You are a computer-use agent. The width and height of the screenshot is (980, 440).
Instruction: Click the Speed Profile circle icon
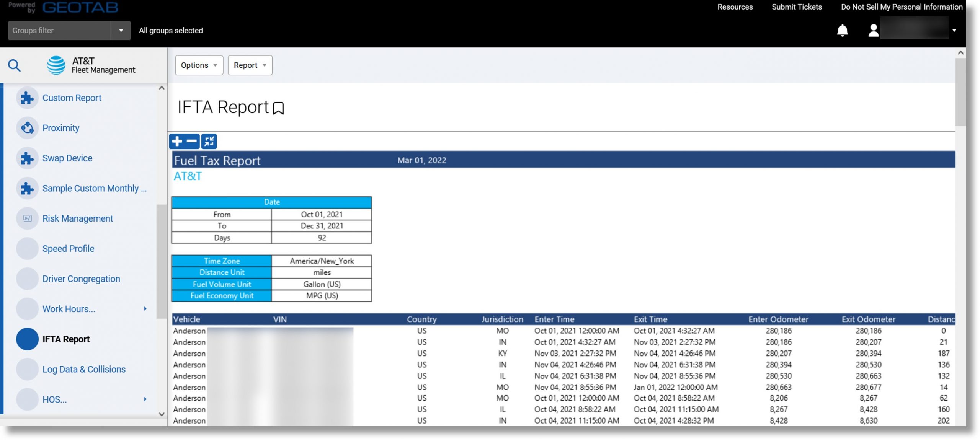27,249
